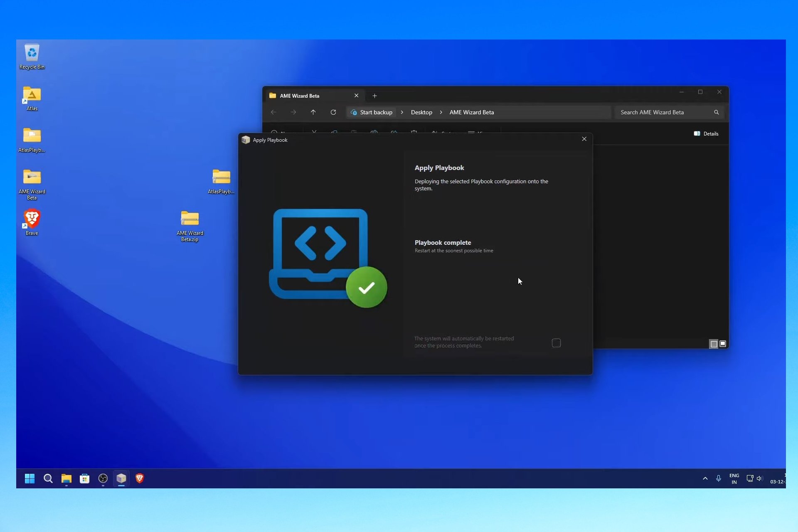Image resolution: width=798 pixels, height=532 pixels.
Task: Open Microsoft Store from the taskbar
Action: (84, 478)
